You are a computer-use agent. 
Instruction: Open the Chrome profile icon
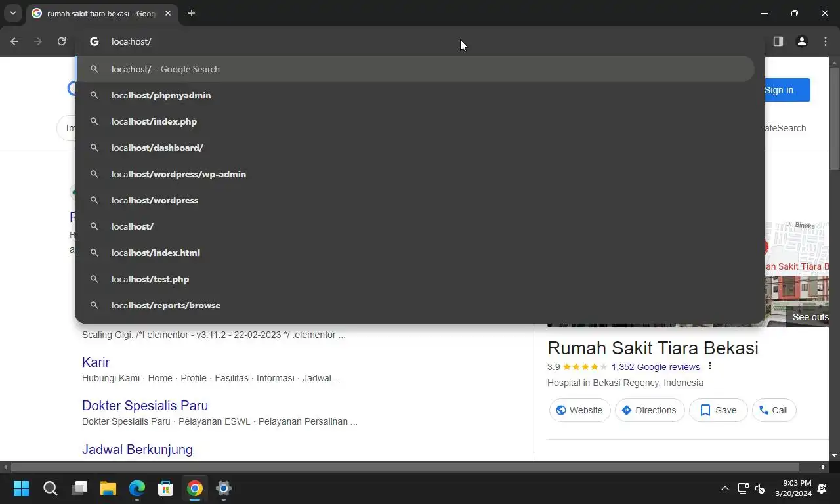coord(802,41)
